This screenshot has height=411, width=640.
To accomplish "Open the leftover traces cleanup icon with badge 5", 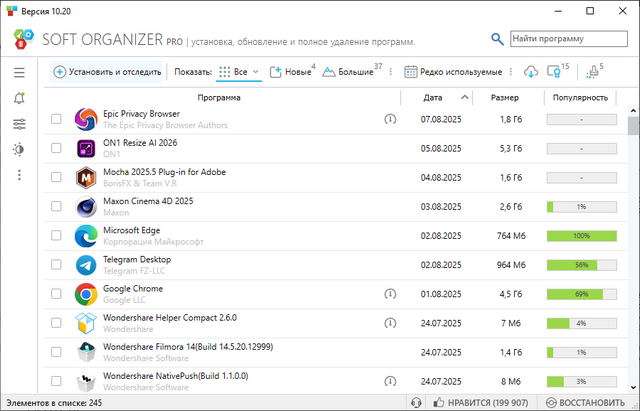I will point(594,71).
